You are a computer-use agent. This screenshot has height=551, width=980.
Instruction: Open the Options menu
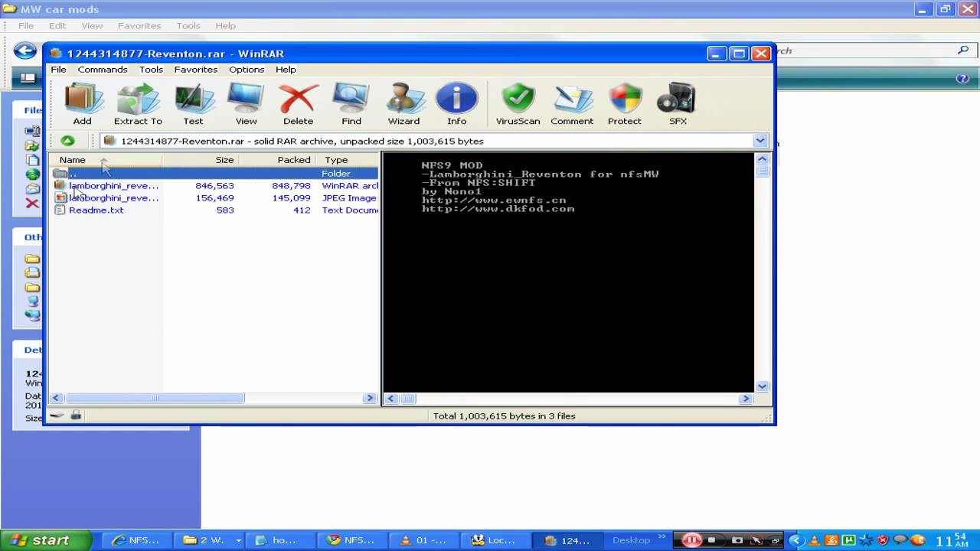(x=247, y=69)
